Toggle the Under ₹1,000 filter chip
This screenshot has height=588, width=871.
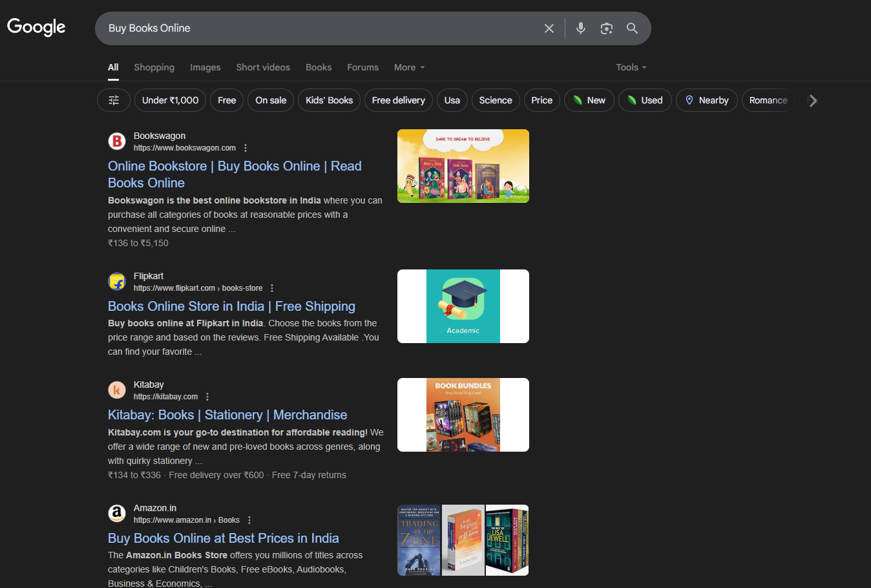[x=171, y=100]
